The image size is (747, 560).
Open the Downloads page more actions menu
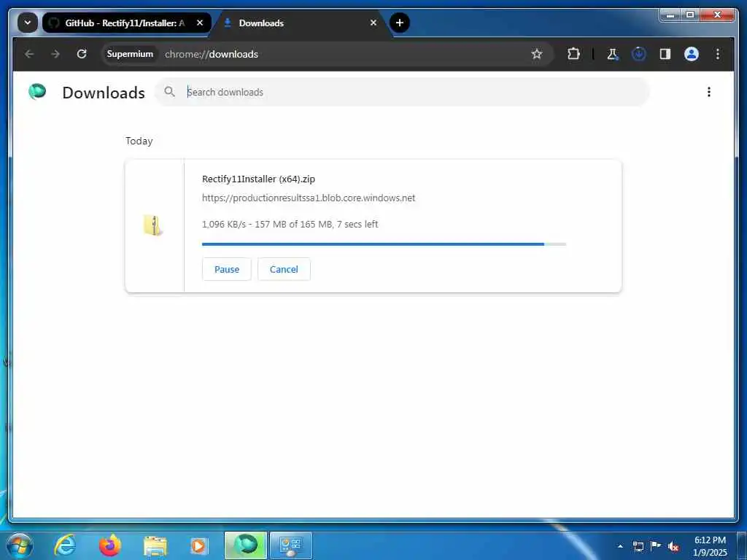click(x=709, y=92)
